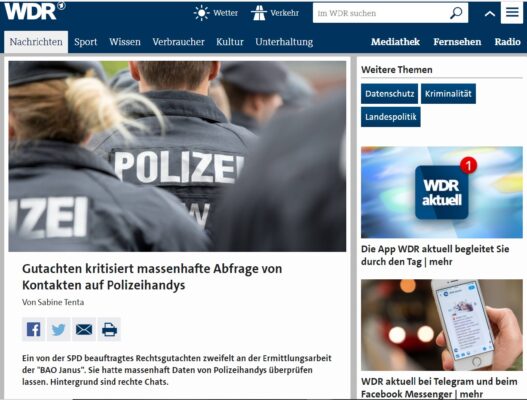Open the hamburger menu

tap(512, 12)
